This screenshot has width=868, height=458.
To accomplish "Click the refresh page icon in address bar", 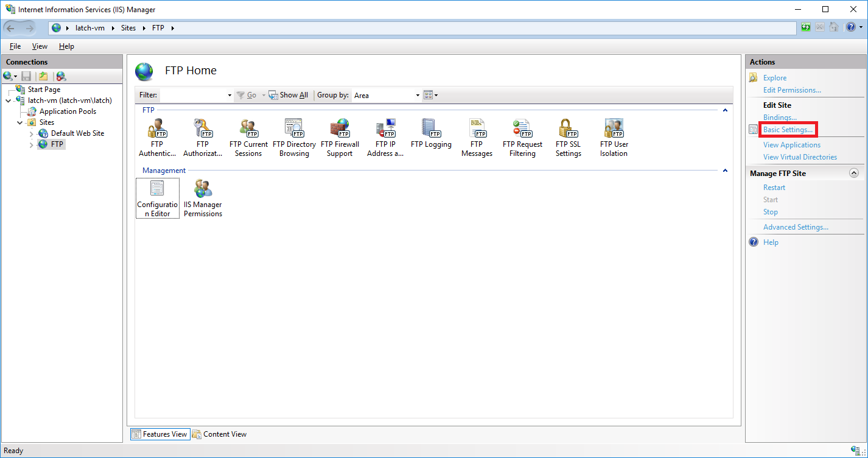I will (806, 27).
